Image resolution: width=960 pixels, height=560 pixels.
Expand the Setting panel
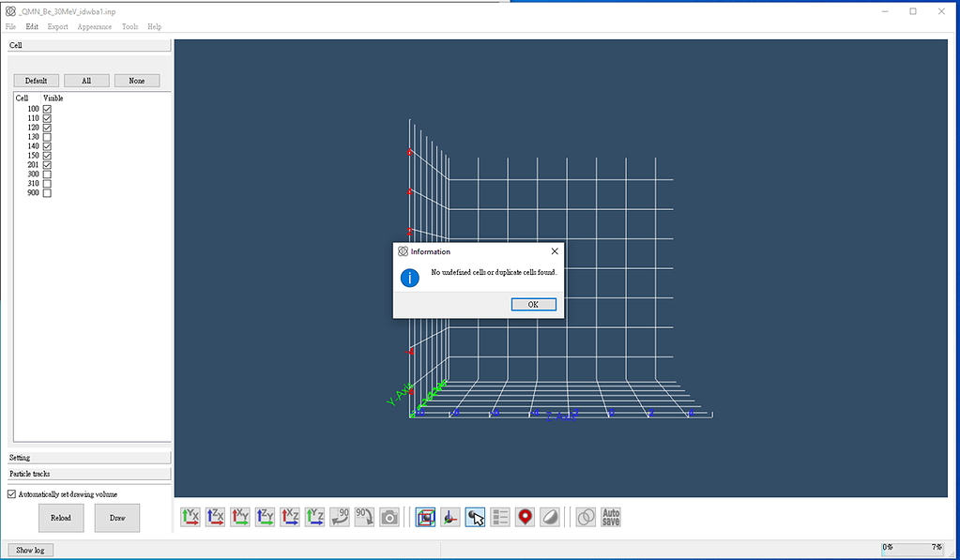(x=89, y=458)
